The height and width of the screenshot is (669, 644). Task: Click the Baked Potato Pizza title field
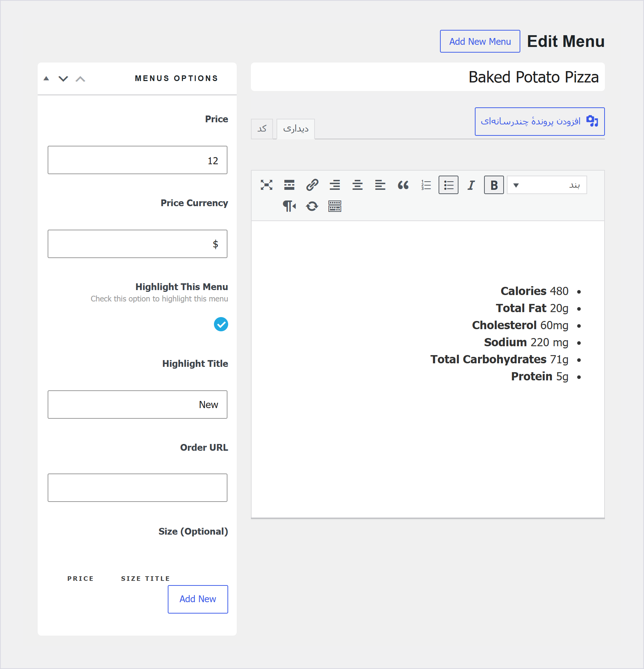pos(428,77)
